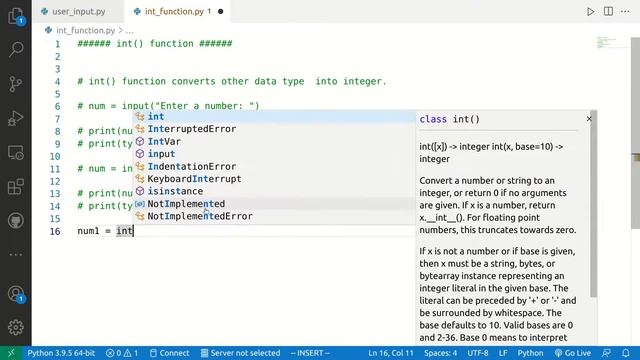Viewport: 640px width, 360px height.
Task: Click the editor vertical scrollbar
Action: 635,133
